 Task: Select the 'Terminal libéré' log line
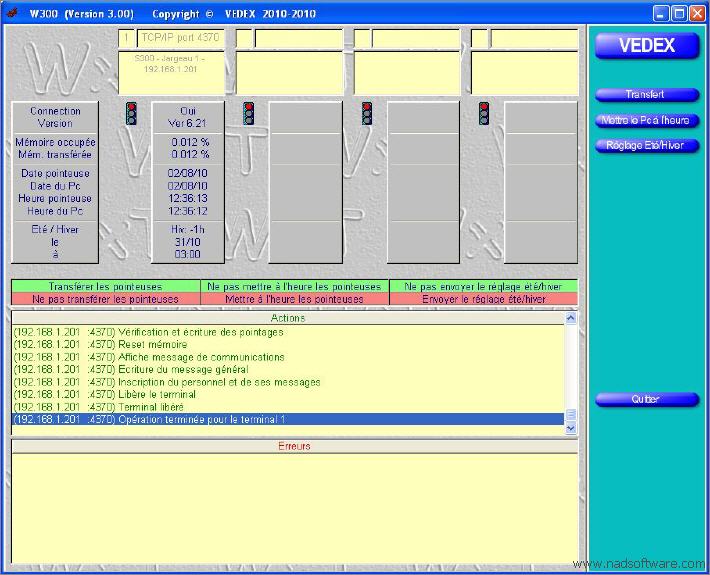click(x=288, y=407)
